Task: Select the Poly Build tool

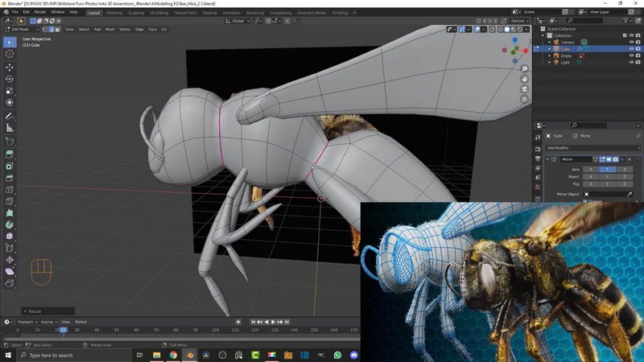Action: [x=10, y=213]
